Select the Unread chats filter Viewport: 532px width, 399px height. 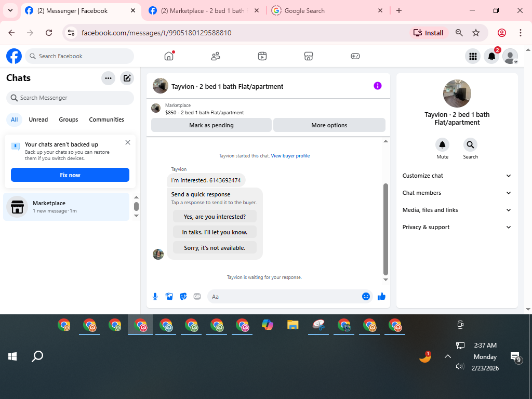tap(38, 119)
